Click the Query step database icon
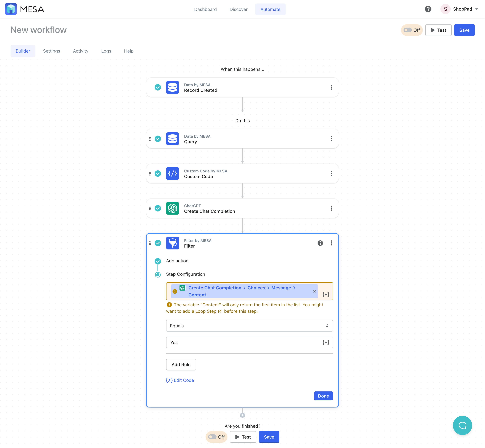 173,139
